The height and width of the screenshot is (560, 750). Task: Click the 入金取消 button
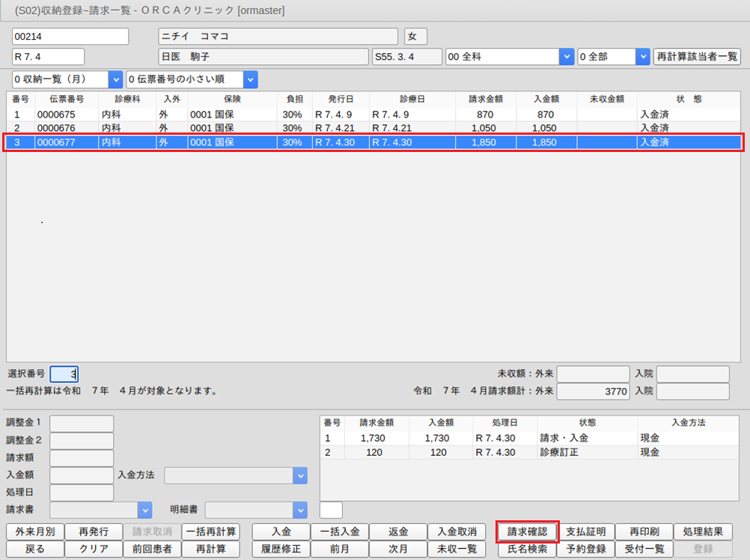click(457, 532)
